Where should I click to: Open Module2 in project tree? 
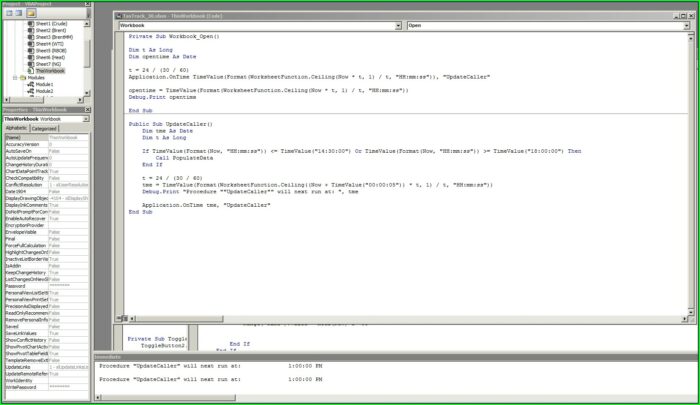[x=44, y=91]
